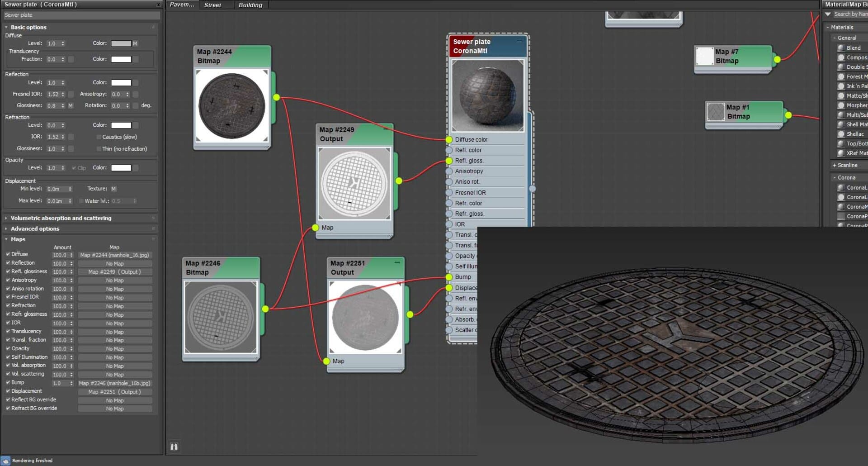Click the Double Sided material sphere icon
Screen dimensions: 868x466
tap(841, 67)
